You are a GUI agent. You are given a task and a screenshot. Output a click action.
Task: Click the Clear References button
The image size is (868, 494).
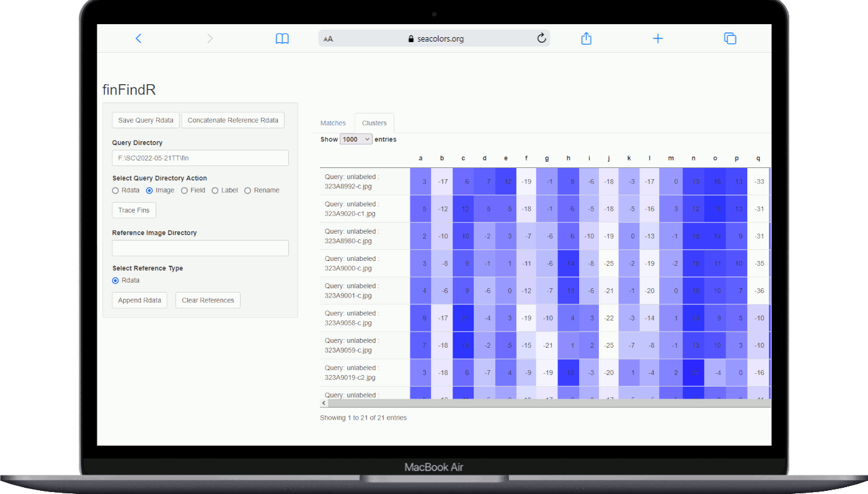[208, 300]
